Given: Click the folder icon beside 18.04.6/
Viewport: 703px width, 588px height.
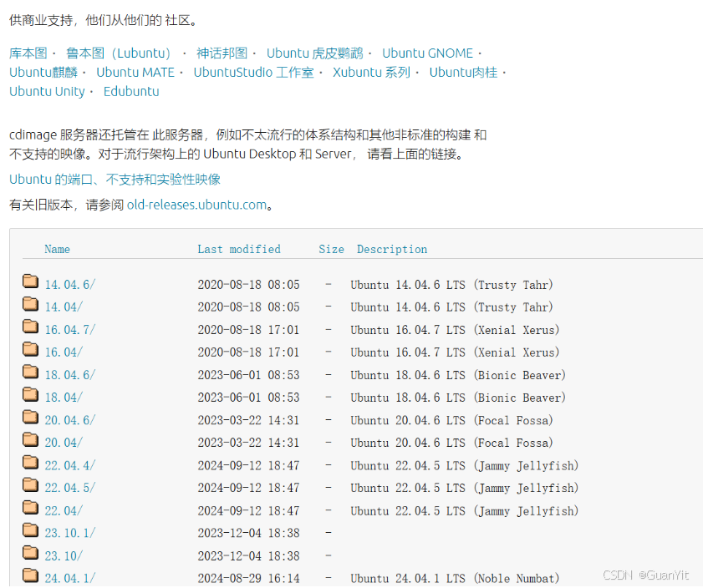Looking at the screenshot, I should [x=30, y=373].
